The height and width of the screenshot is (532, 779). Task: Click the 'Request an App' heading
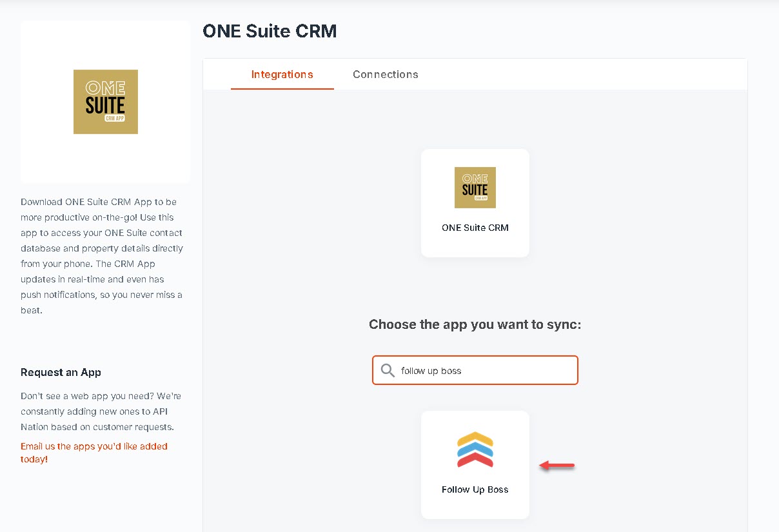pyautogui.click(x=61, y=372)
